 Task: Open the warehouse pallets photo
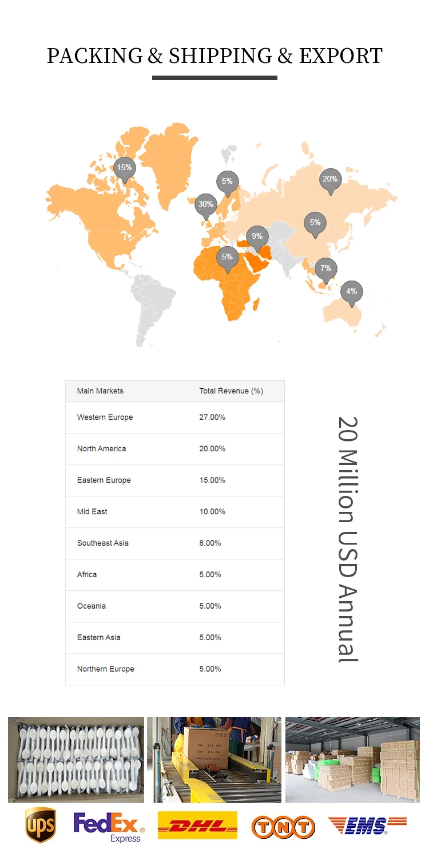[352, 759]
